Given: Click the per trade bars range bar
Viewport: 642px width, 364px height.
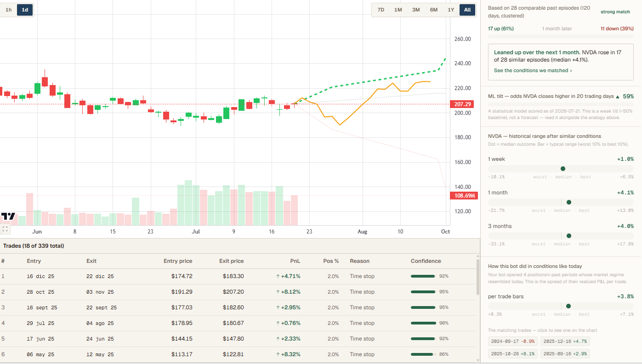Looking at the screenshot, I should 561,306.
